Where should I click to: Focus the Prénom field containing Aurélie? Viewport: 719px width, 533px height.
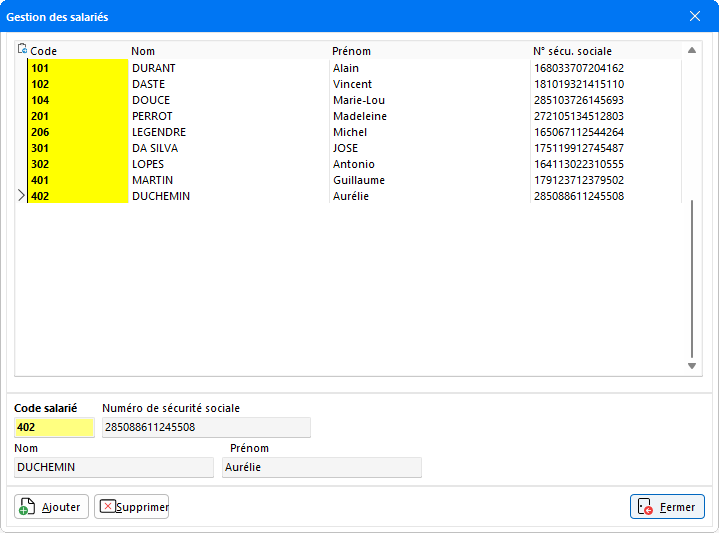point(321,467)
